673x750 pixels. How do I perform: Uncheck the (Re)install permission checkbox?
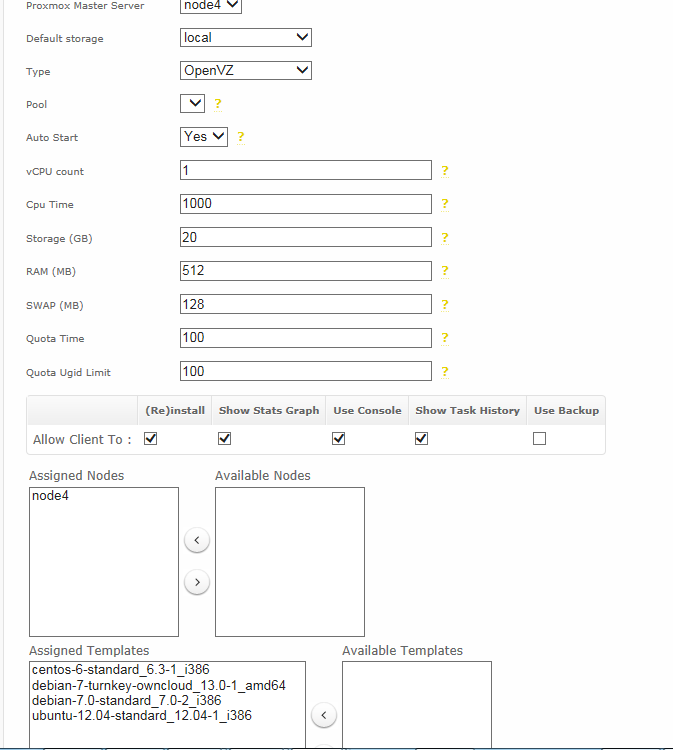pyautogui.click(x=151, y=438)
